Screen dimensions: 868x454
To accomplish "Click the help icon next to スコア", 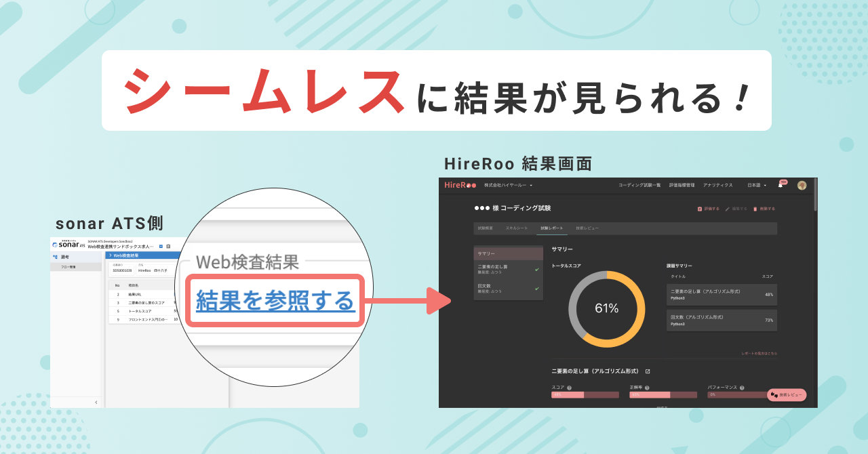I will point(569,388).
